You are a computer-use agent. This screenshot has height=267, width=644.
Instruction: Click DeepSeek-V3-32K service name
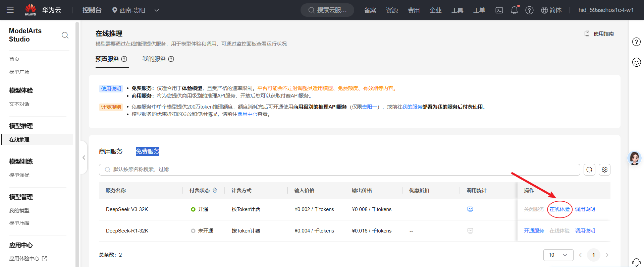point(127,209)
